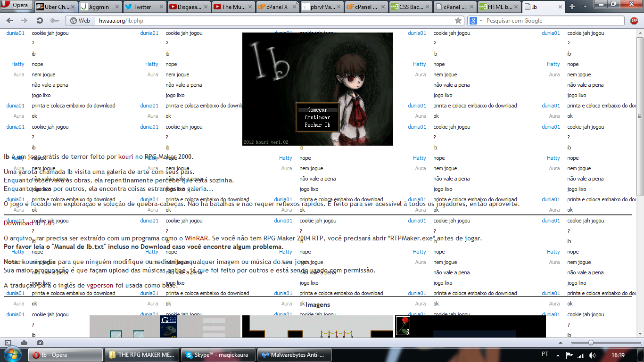Viewport: 644px width, 362px height.
Task: Open the vgperson link
Action: (100, 285)
